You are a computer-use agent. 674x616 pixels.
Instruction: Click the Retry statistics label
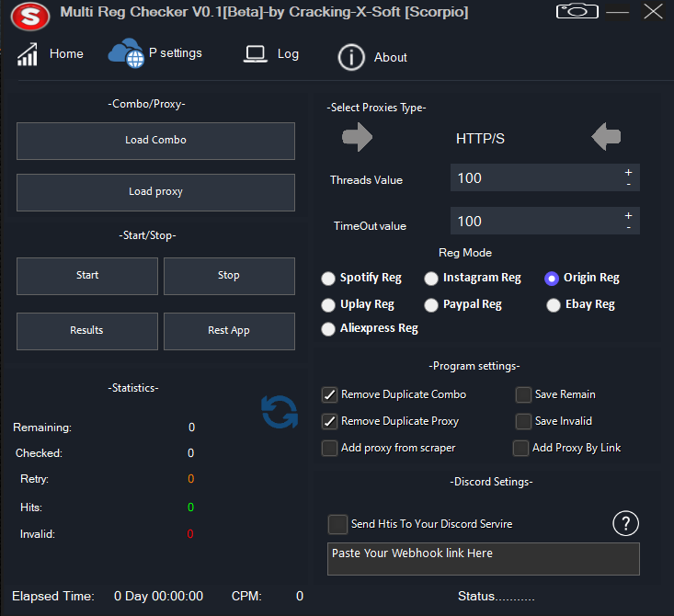point(34,479)
